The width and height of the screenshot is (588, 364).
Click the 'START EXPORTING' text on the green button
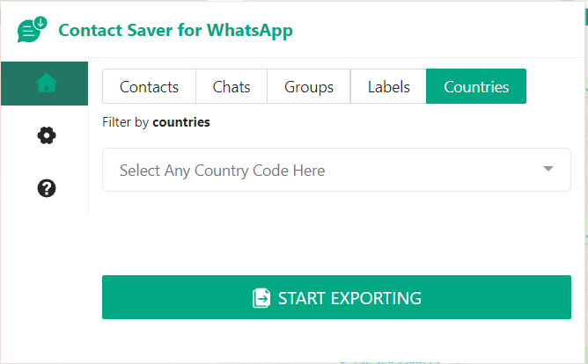pyautogui.click(x=349, y=298)
